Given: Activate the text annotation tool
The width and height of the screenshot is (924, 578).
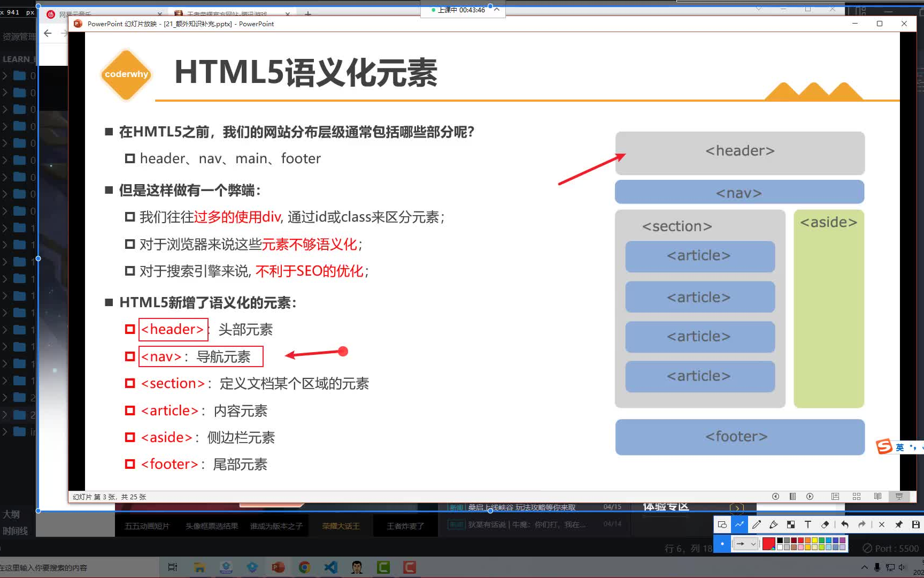Looking at the screenshot, I should (x=807, y=524).
